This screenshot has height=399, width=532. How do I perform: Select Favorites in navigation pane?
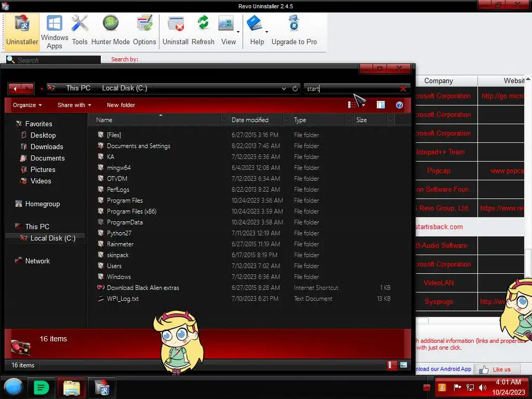[38, 124]
